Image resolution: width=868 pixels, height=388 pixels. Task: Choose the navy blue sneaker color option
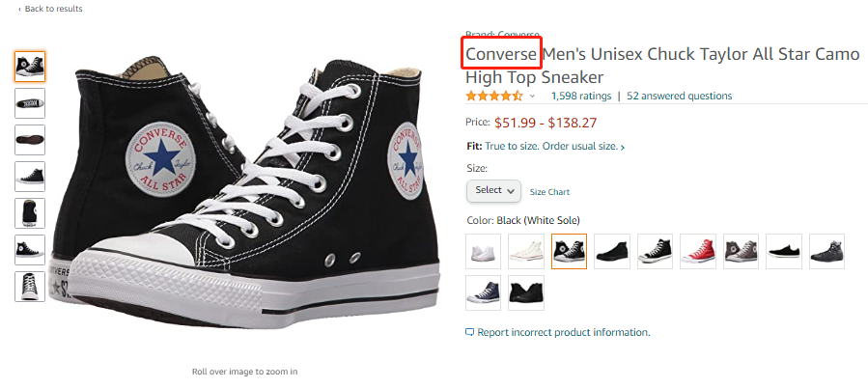tap(484, 292)
